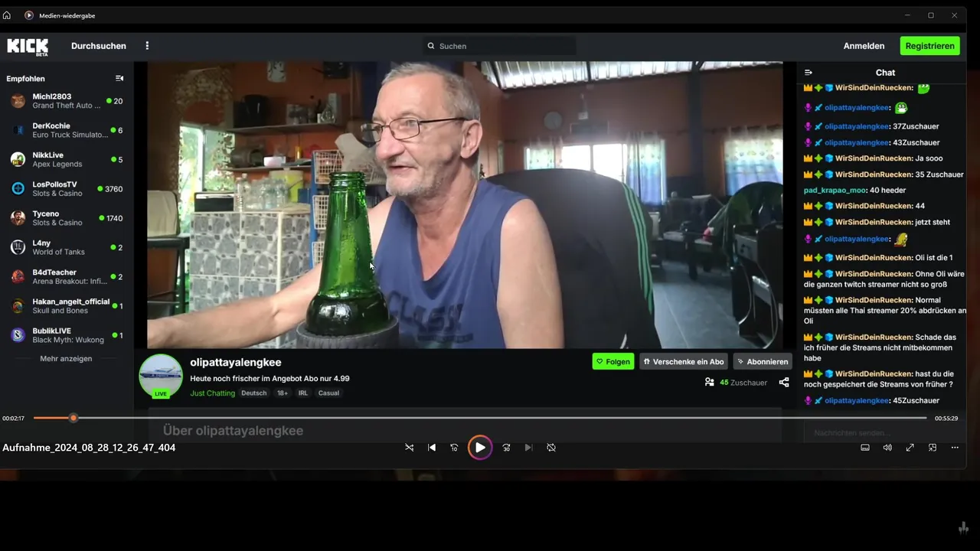The height and width of the screenshot is (551, 980).
Task: Click the search magnifier icon
Action: tap(431, 46)
